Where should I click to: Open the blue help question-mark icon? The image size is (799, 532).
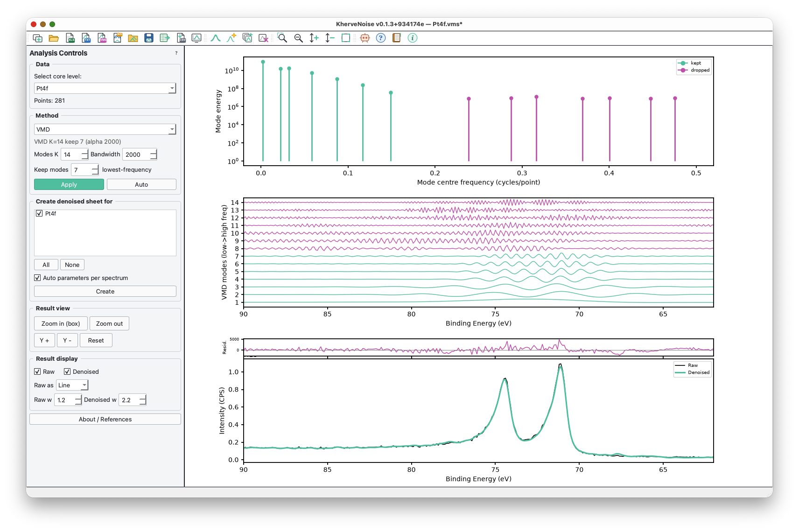(381, 38)
